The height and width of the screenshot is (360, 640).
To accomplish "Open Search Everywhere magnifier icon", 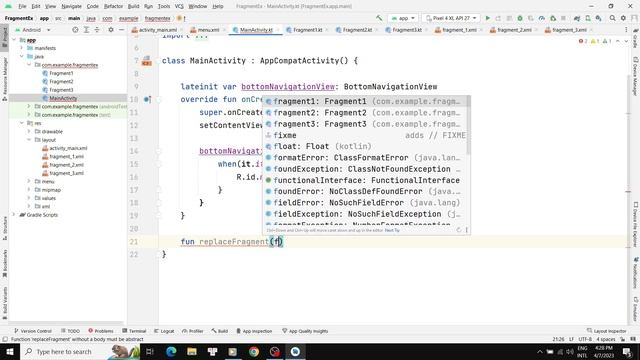I will [x=613, y=18].
